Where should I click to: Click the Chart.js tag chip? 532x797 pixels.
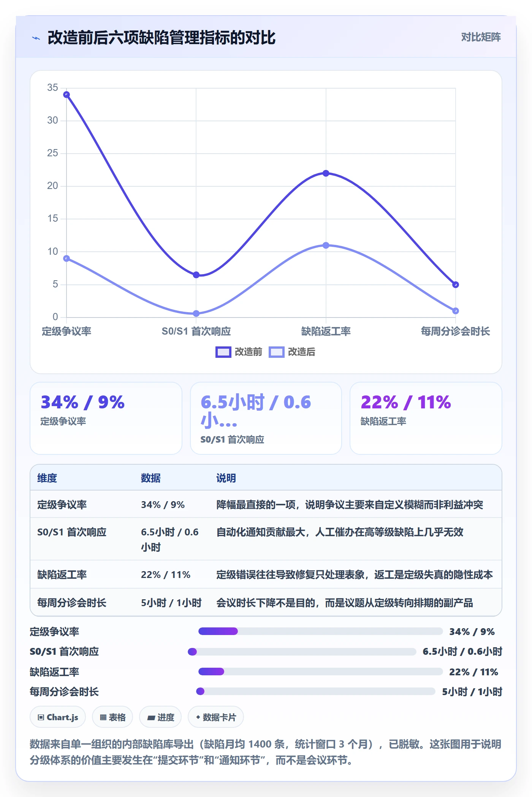coord(58,717)
